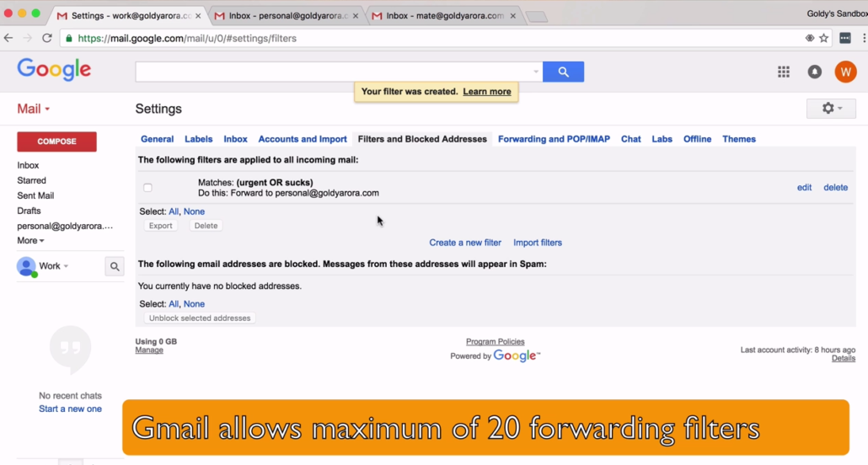Close the Settings work@goldyarora tab
Image resolution: width=868 pixels, height=465 pixels.
(198, 15)
